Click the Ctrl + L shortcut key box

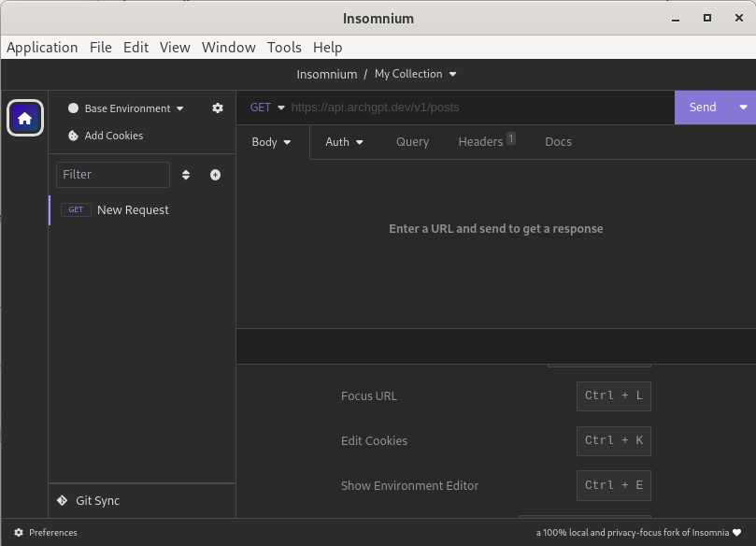(x=614, y=396)
